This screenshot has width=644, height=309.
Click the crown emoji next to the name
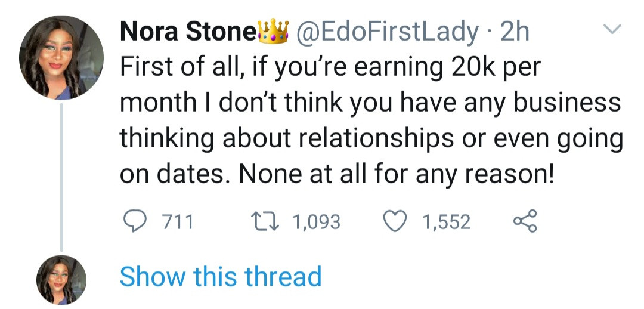click(272, 31)
